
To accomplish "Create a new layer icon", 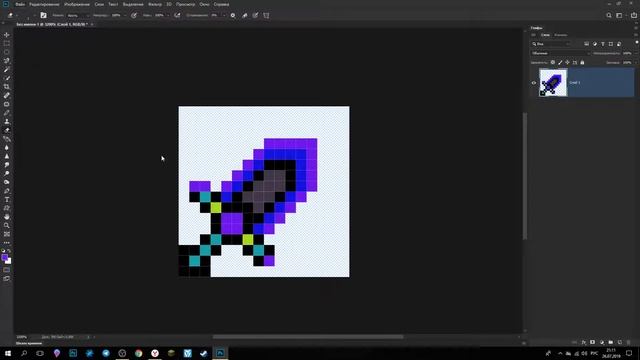I will (620, 342).
